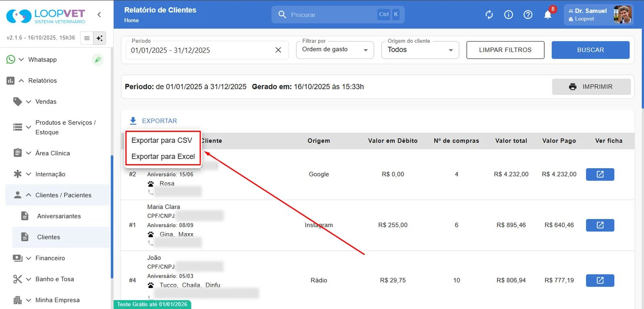644x309 pixels.
Task: Click the LIMPAR FILTROS button
Action: click(x=505, y=50)
